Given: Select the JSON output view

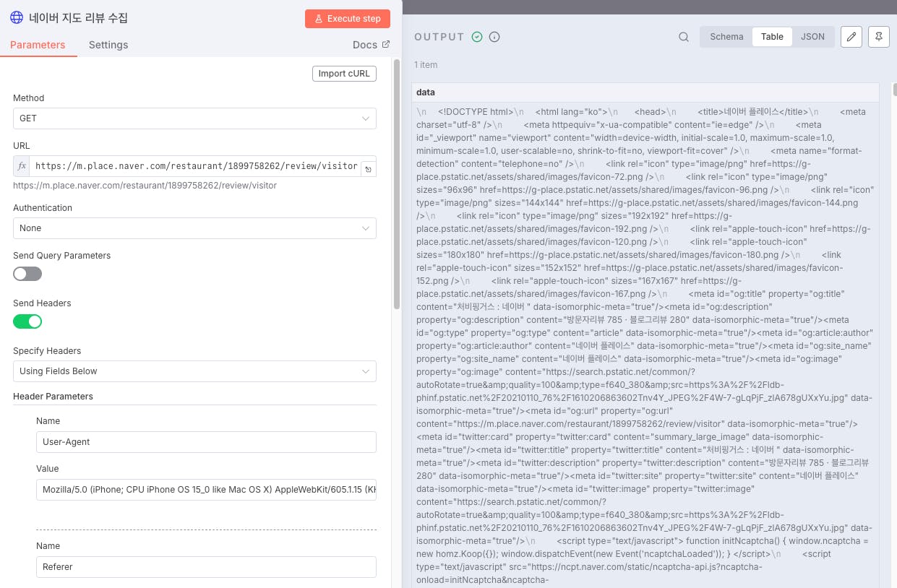Looking at the screenshot, I should pyautogui.click(x=812, y=37).
